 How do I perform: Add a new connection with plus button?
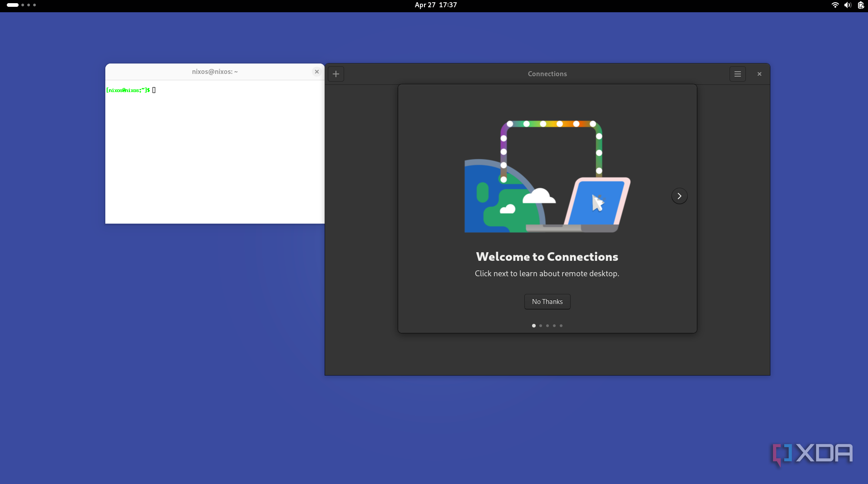(x=336, y=74)
